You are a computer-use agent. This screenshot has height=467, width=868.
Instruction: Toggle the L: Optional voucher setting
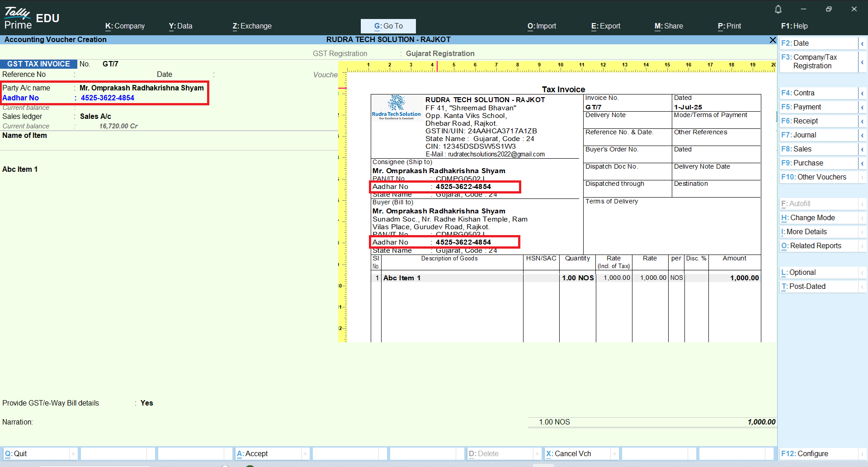click(802, 273)
